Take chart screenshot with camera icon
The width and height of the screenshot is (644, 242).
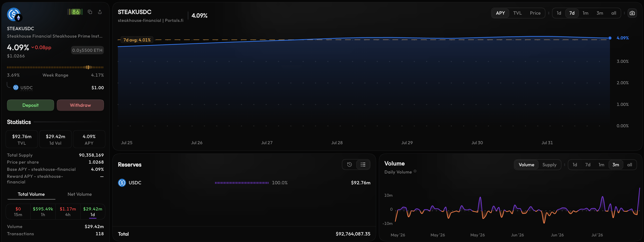point(632,13)
